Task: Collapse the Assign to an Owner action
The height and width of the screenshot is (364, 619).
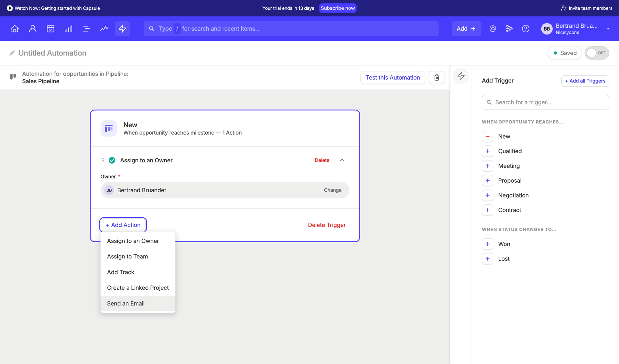Action: click(x=342, y=160)
